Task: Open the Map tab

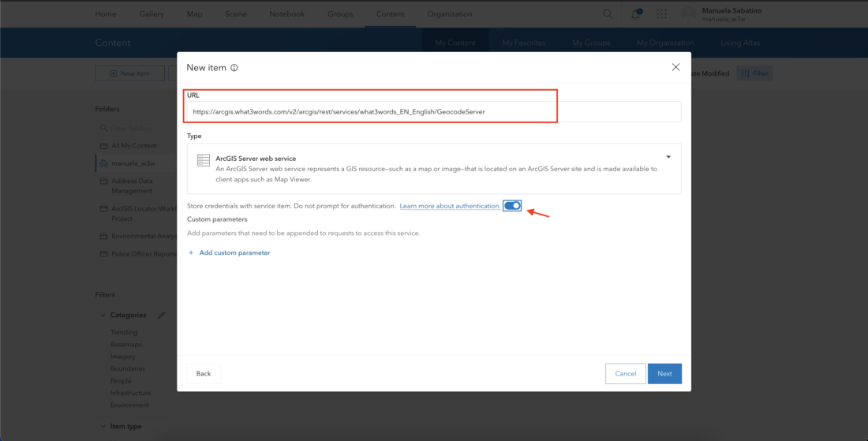Action: 194,14
